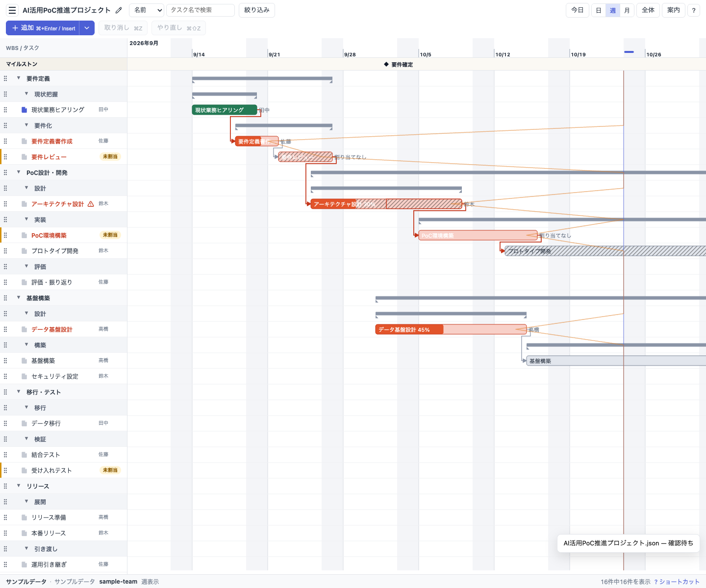Image resolution: width=706 pixels, height=588 pixels.
Task: Click the 要件確定 milestone diamond
Action: tap(386, 65)
